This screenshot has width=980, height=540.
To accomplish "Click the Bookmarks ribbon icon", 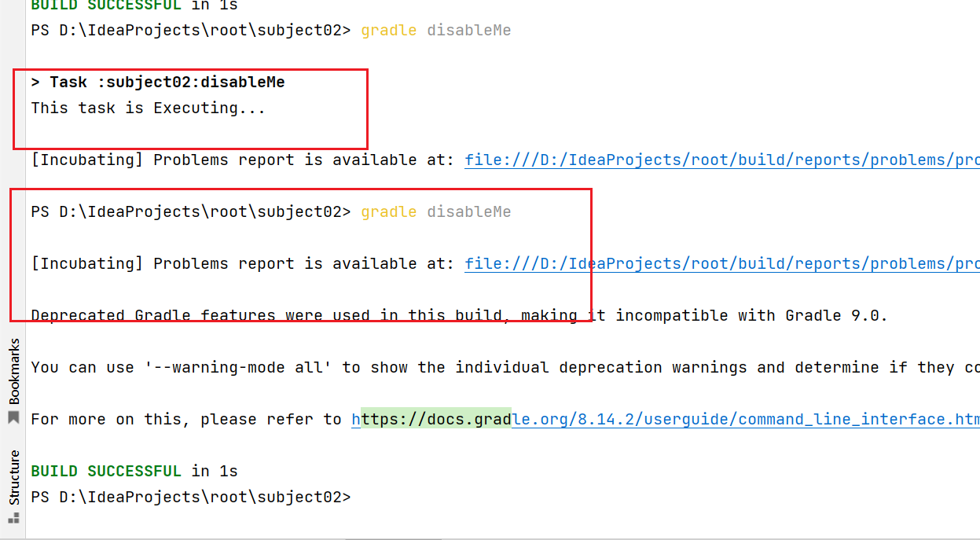I will click(13, 418).
